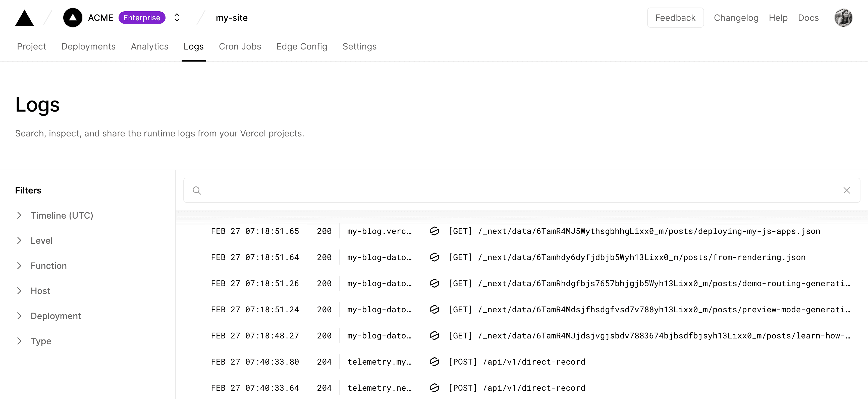Open the Docs link
Image resolution: width=868 pixels, height=399 pixels.
[808, 18]
